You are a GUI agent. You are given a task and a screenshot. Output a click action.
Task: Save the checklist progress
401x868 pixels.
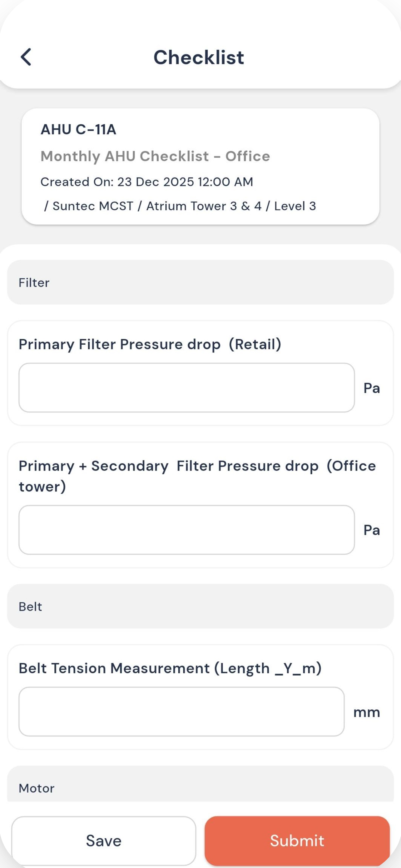[104, 841]
